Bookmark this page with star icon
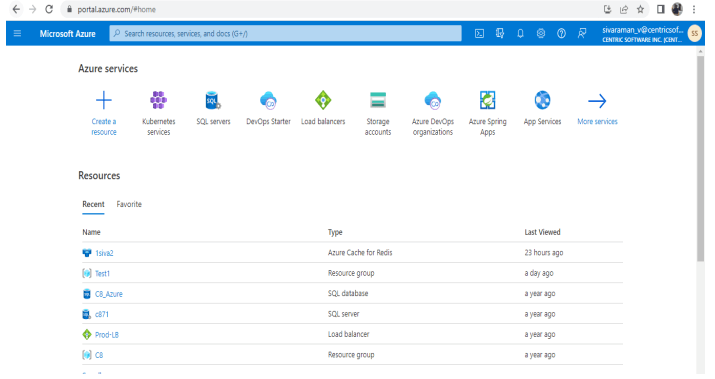The height and width of the screenshot is (379, 715). click(x=640, y=9)
